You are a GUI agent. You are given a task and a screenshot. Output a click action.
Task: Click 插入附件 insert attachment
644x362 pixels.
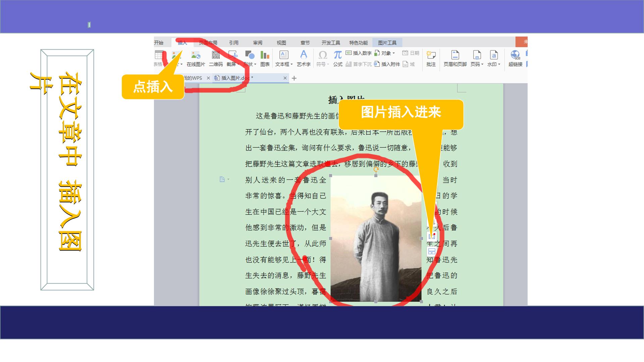387,64
